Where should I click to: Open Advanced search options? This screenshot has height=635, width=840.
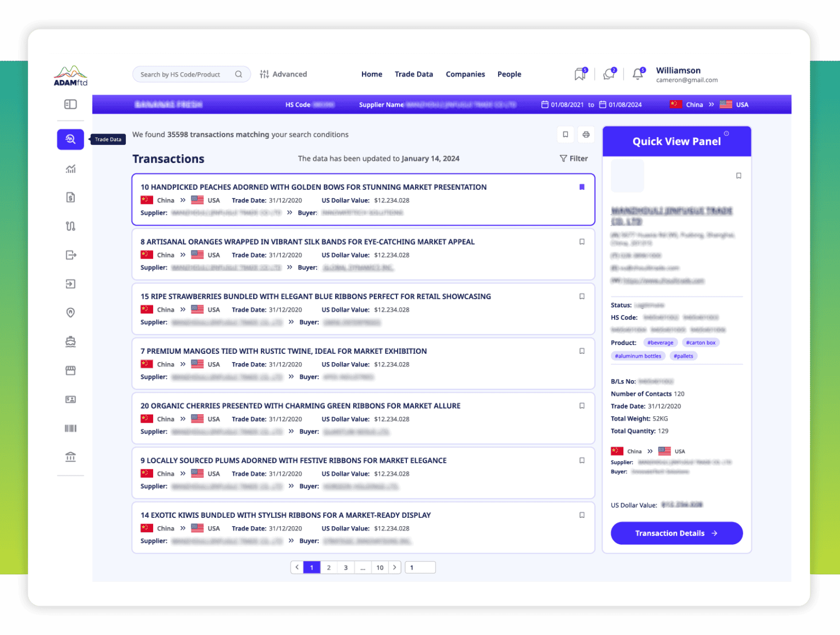click(x=283, y=74)
